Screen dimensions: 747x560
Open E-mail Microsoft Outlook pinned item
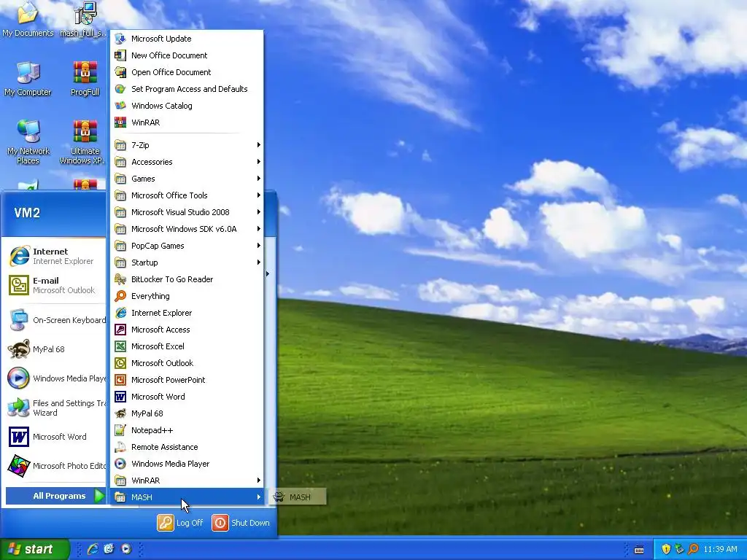[x=55, y=285]
